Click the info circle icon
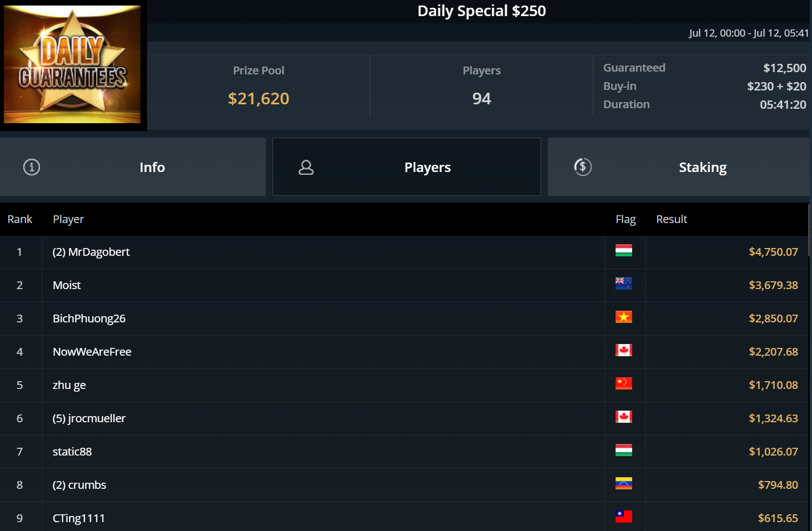The width and height of the screenshot is (812, 531). click(32, 167)
